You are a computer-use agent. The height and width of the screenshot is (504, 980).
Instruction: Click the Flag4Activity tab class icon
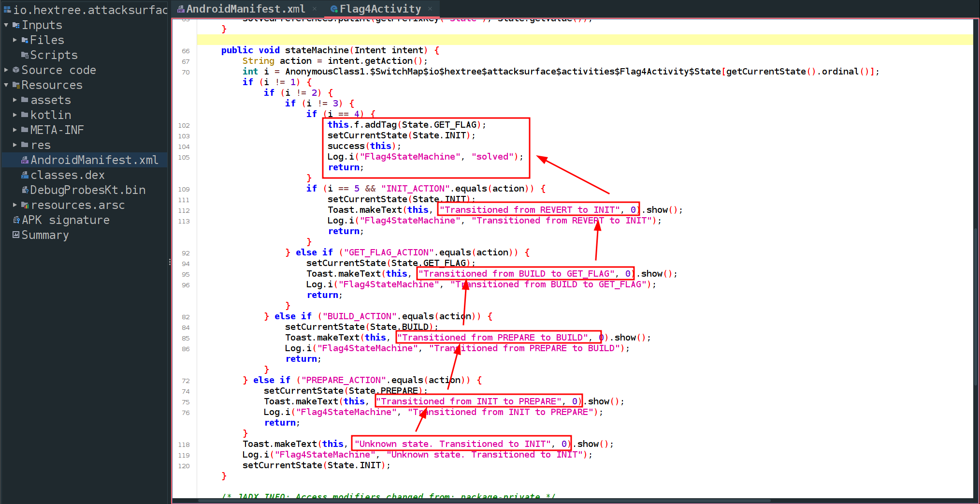[334, 9]
